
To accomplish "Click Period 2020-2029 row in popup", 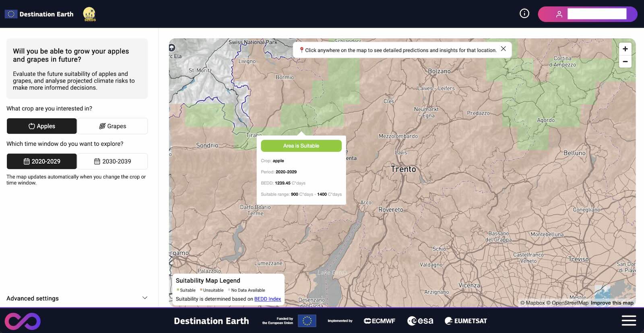I will pyautogui.click(x=279, y=172).
